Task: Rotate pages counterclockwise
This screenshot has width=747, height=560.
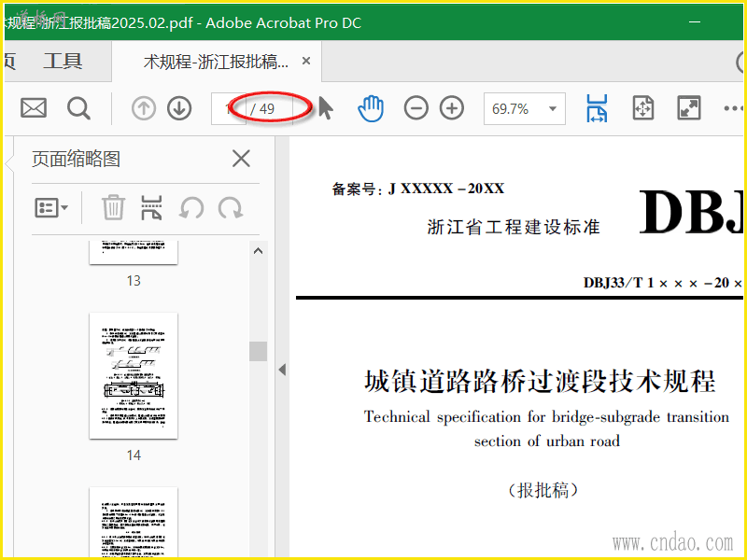Action: [191, 208]
